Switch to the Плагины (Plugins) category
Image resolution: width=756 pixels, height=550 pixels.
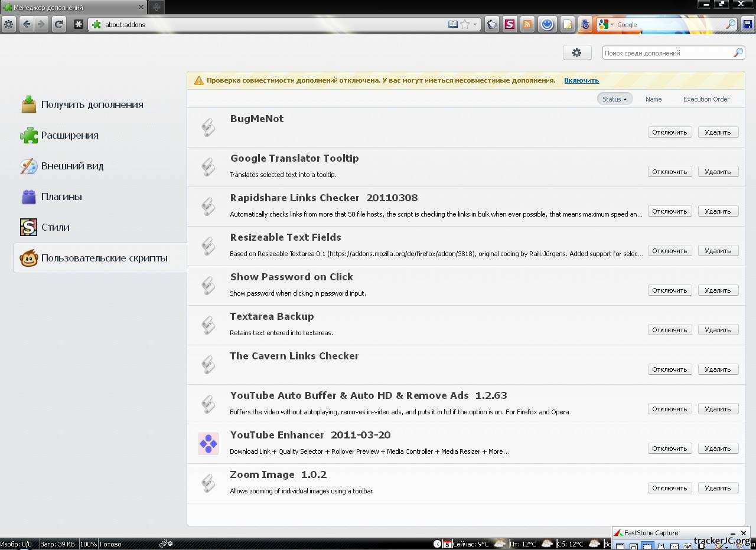[x=61, y=197]
